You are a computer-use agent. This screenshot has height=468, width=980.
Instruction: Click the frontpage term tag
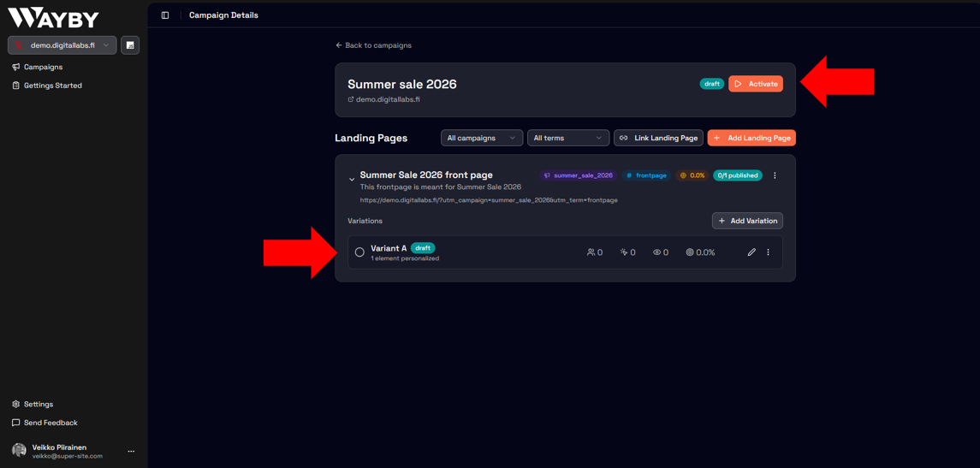645,175
